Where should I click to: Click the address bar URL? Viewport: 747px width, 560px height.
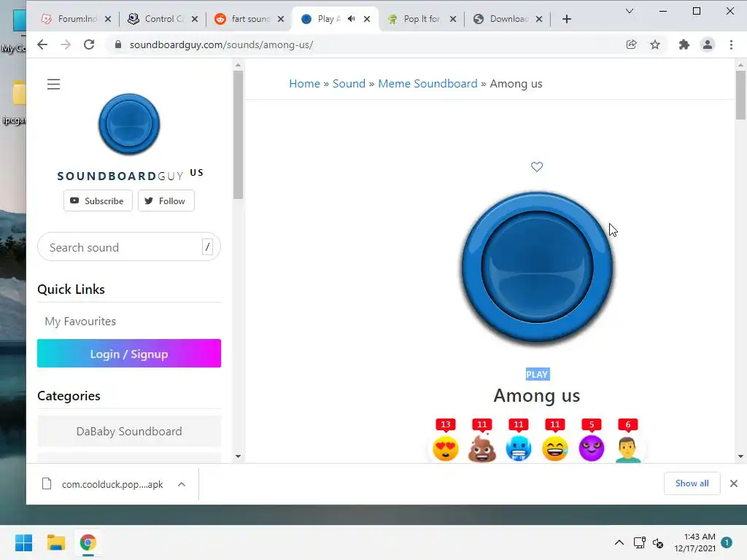click(221, 44)
